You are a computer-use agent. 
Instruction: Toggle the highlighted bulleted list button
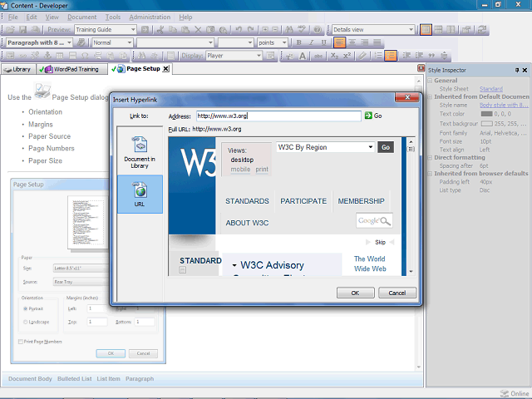pyautogui.click(x=391, y=56)
